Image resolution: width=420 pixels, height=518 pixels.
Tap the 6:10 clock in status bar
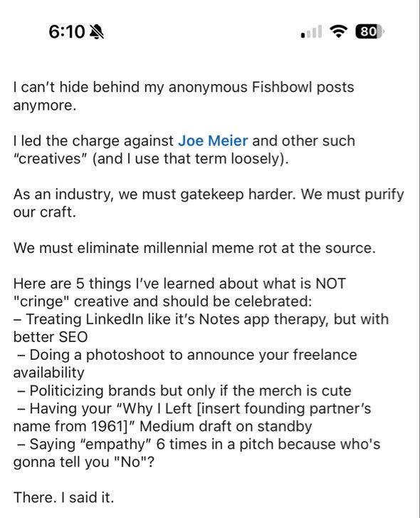pyautogui.click(x=67, y=32)
